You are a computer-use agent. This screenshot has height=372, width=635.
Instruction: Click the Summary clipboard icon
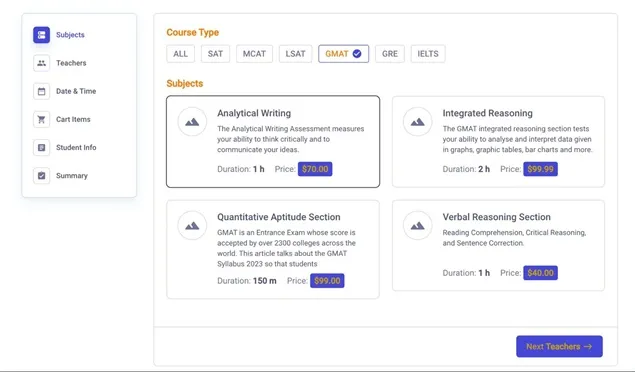click(x=41, y=176)
